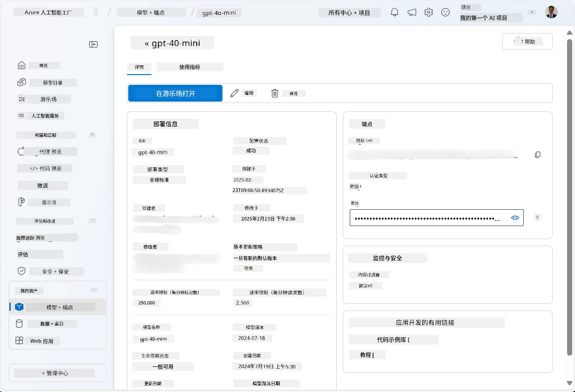Open 代码示例库 link

click(394, 340)
